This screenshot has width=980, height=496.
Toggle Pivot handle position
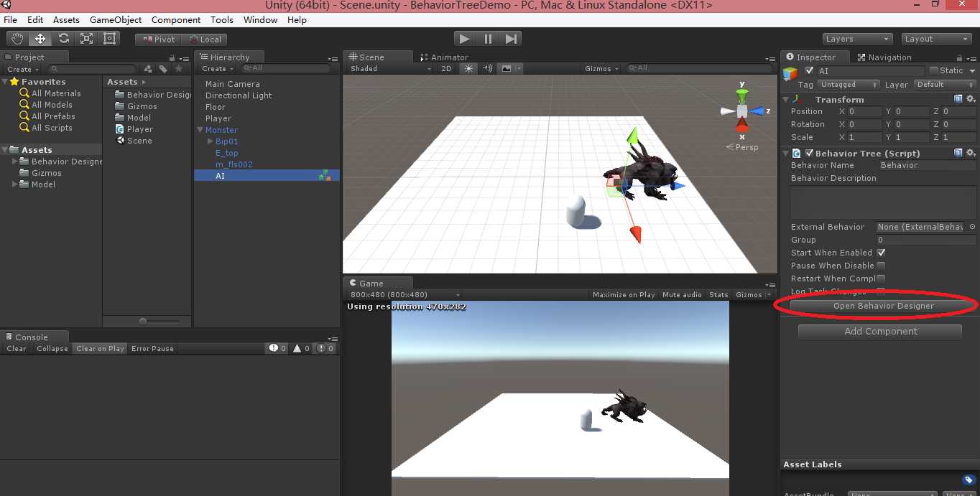click(158, 39)
